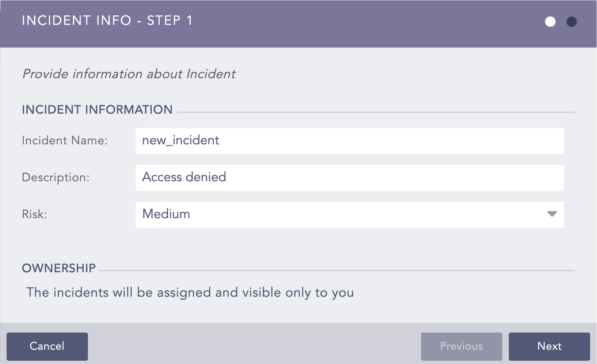597x364 pixels.
Task: Click the ownership assignment notice text
Action: [190, 292]
